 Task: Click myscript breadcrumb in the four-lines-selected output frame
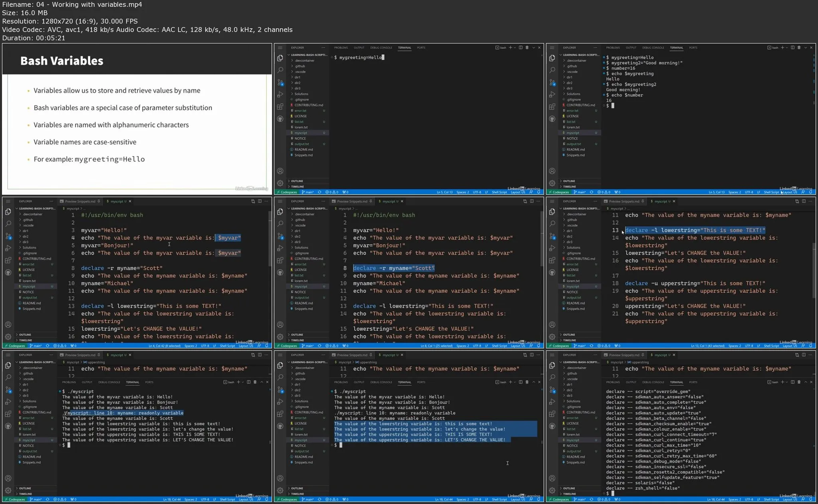point(345,362)
